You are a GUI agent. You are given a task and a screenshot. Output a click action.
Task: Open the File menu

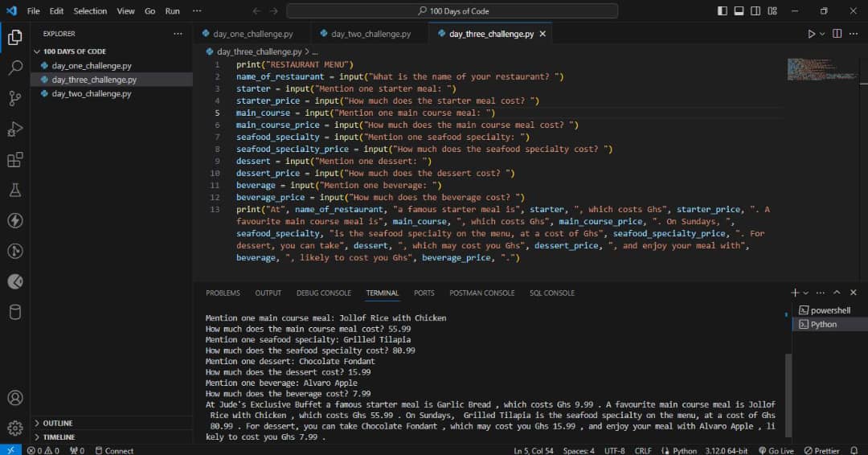click(33, 10)
